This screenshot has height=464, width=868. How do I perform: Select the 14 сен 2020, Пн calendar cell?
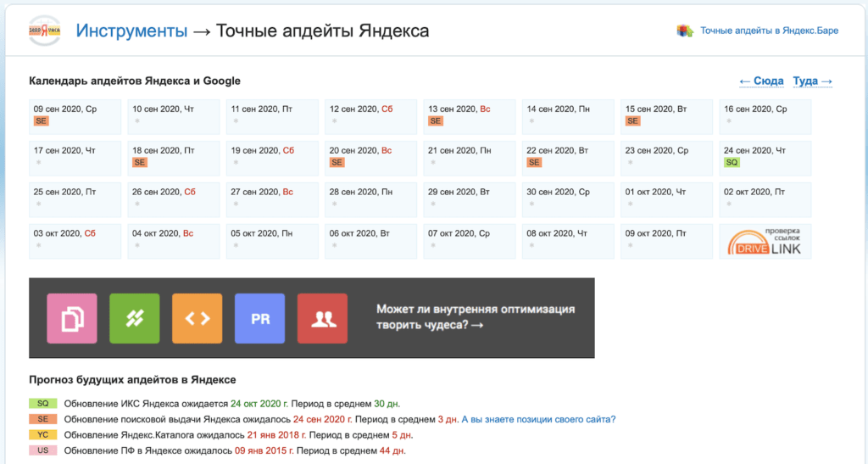tap(568, 117)
